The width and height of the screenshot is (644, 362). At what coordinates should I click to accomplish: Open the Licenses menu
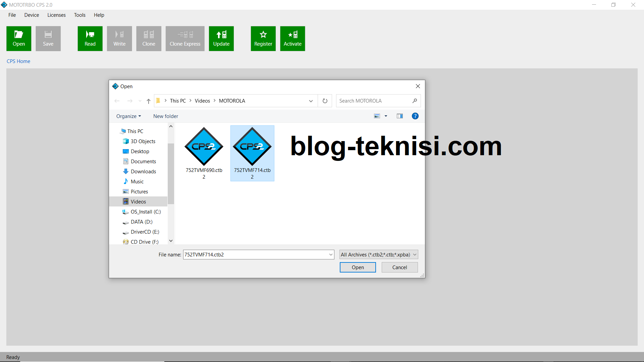point(56,15)
